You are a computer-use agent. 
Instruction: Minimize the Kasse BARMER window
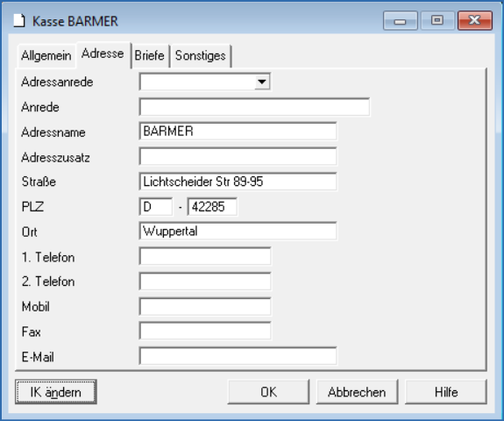[x=401, y=20]
